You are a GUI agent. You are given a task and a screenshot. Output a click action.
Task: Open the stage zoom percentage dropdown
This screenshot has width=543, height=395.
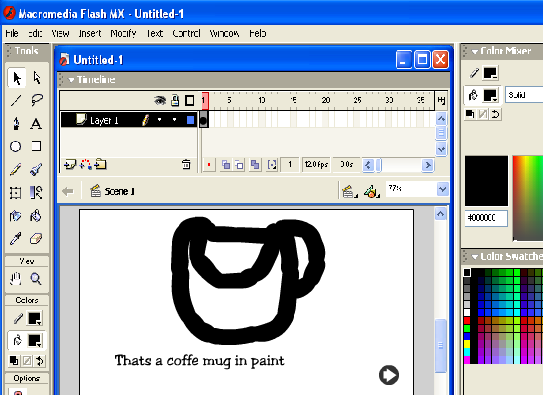442,189
